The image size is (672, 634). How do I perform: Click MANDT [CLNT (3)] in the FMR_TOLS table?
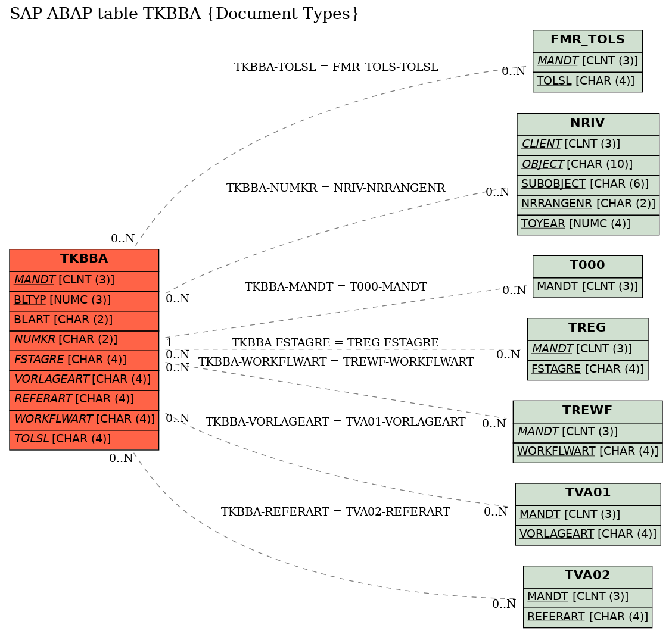[587, 62]
